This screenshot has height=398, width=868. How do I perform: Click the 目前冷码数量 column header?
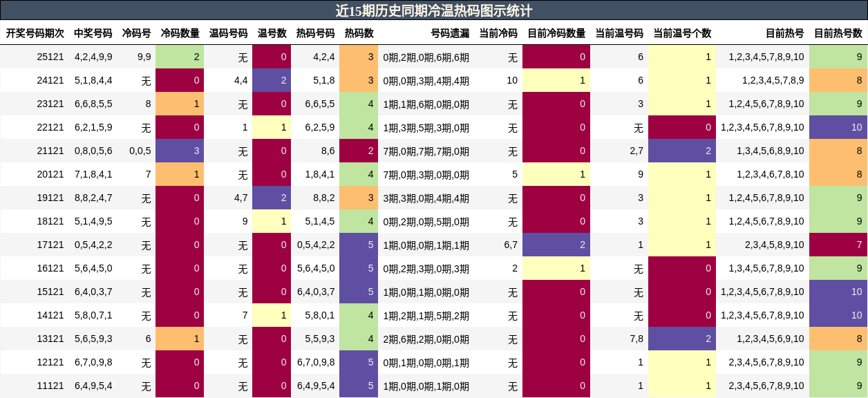556,33
